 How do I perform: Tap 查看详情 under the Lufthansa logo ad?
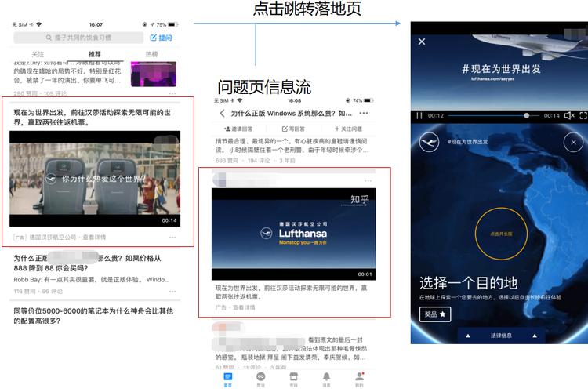click(x=244, y=307)
